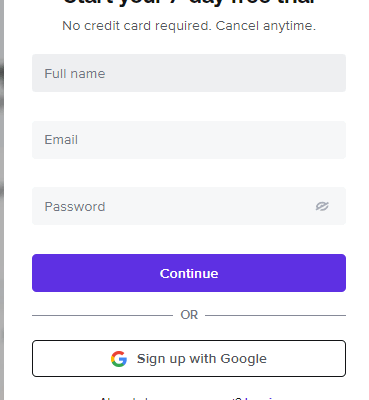
Task: Click the Full name placeholder text
Action: click(x=75, y=73)
